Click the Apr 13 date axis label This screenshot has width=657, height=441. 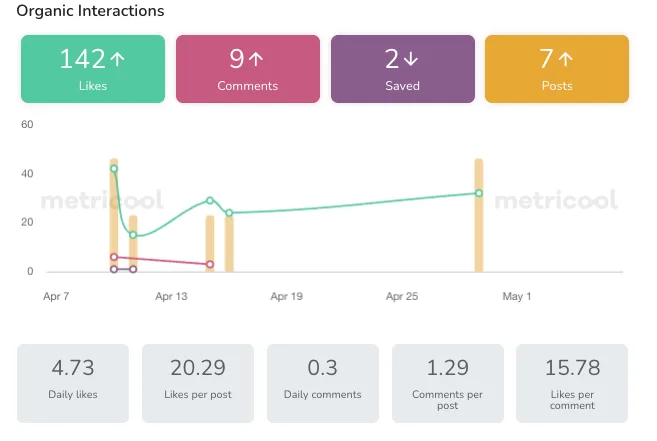[172, 297]
